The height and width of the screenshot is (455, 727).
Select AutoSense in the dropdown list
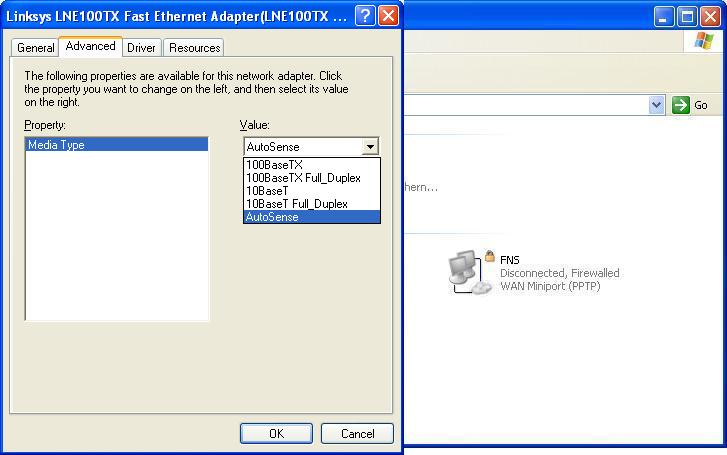[x=312, y=217]
